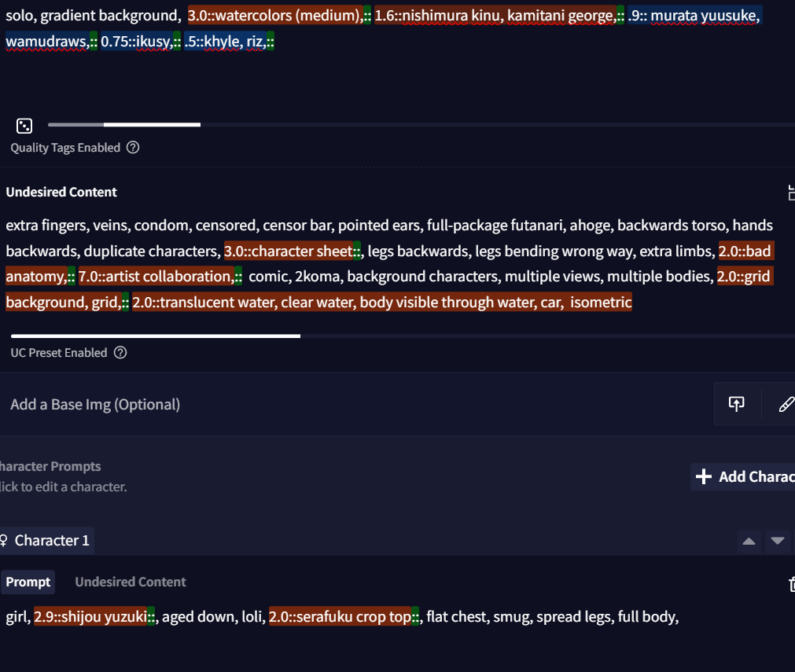This screenshot has height=672, width=795.
Task: Click '2.0::translucent water' in undesired content
Action: (204, 303)
